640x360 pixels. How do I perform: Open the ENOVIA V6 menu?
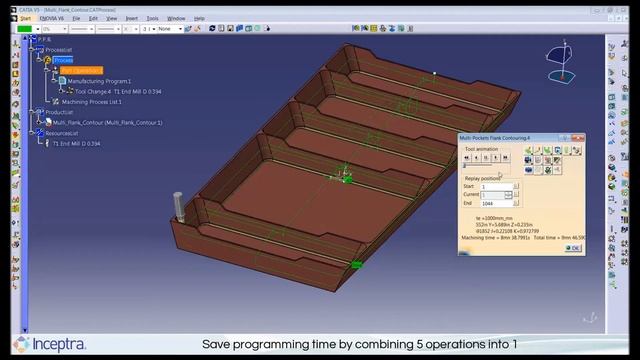coord(52,19)
